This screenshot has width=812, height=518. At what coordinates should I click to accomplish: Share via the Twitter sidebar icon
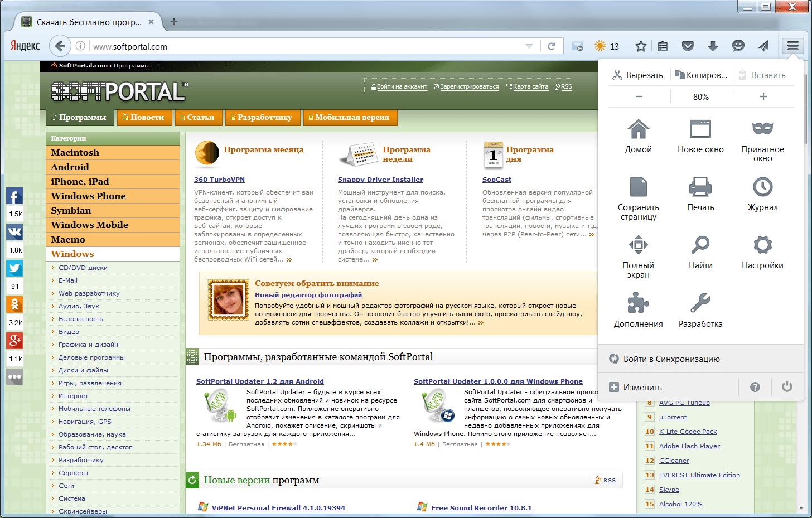coord(15,268)
